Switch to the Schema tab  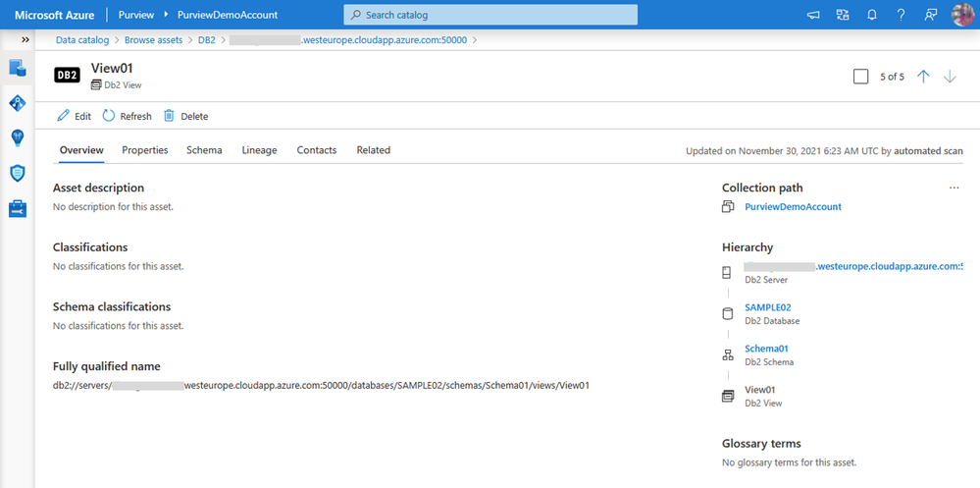pyautogui.click(x=204, y=150)
